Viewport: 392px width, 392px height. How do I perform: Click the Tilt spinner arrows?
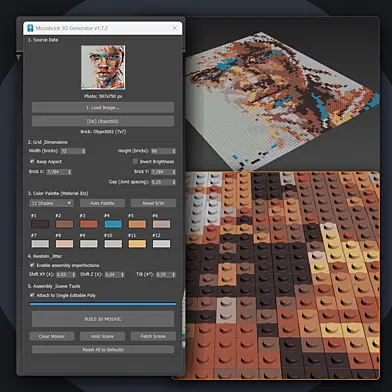(x=174, y=275)
